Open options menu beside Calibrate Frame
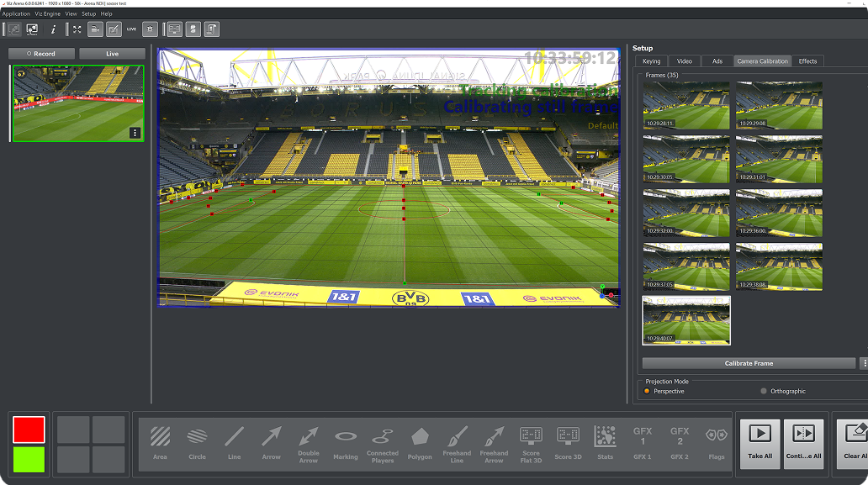Viewport: 868px width, 485px height. (863, 363)
